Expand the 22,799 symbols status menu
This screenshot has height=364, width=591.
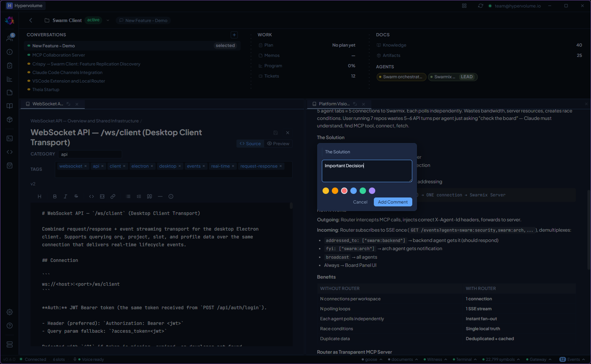click(501, 359)
